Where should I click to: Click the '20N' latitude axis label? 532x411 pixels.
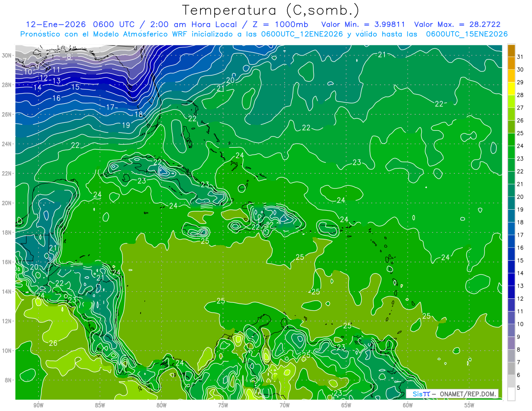click(7, 203)
